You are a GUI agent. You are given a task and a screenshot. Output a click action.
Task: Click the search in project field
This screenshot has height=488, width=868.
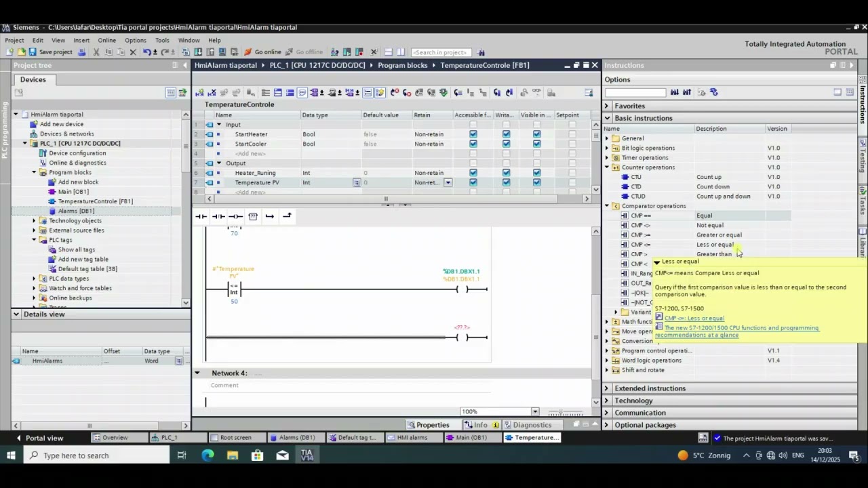[x=441, y=52]
